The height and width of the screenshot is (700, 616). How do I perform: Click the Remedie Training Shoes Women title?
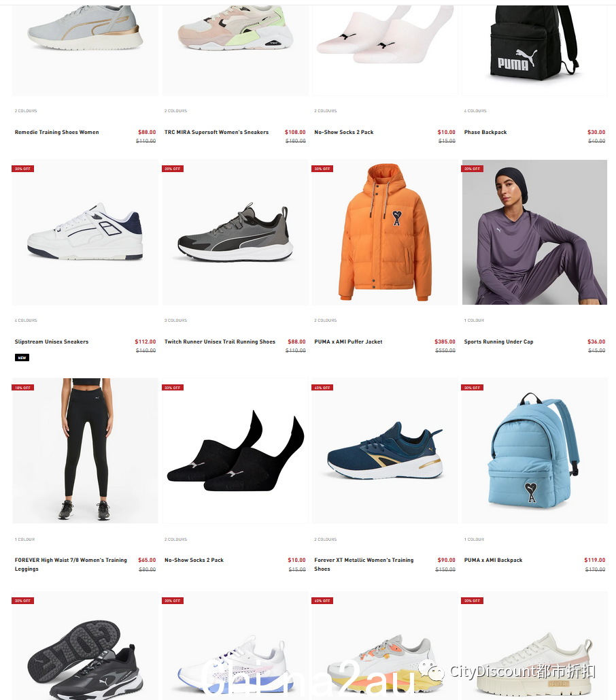pyautogui.click(x=56, y=132)
